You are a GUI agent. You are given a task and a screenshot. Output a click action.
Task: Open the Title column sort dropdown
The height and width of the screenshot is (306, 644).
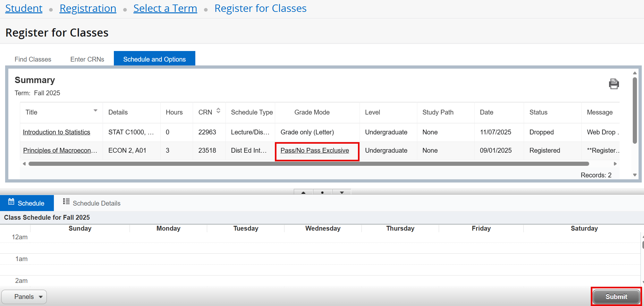tap(95, 111)
